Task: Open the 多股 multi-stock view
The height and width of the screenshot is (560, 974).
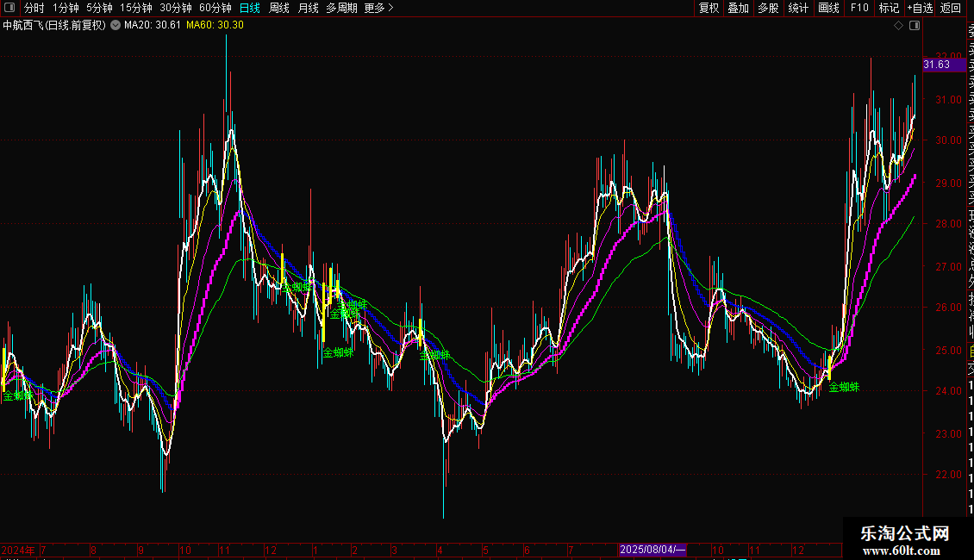Action: pyautogui.click(x=768, y=8)
